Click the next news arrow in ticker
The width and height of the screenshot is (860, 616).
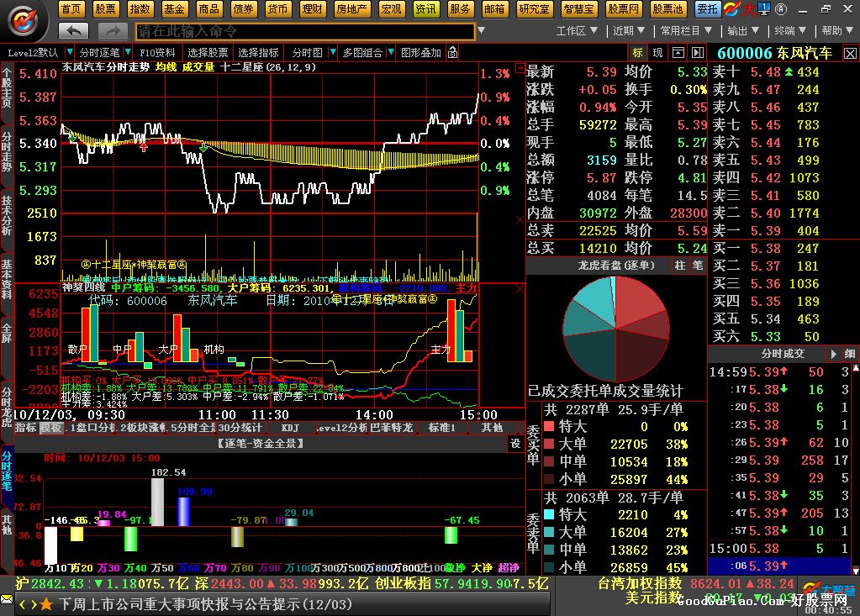click(34, 604)
